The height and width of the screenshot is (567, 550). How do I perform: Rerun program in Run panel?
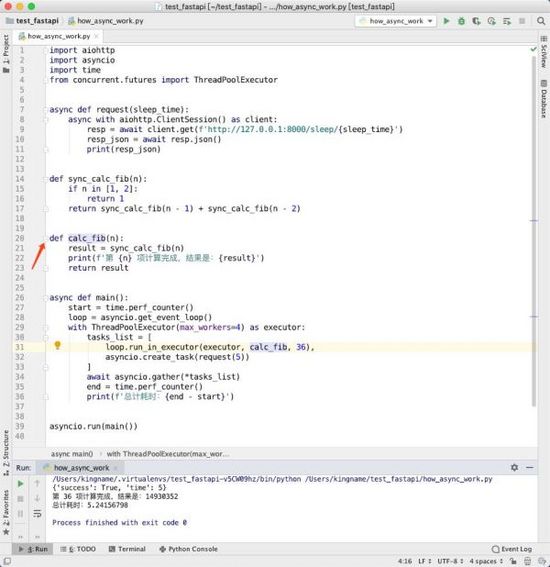point(21,483)
